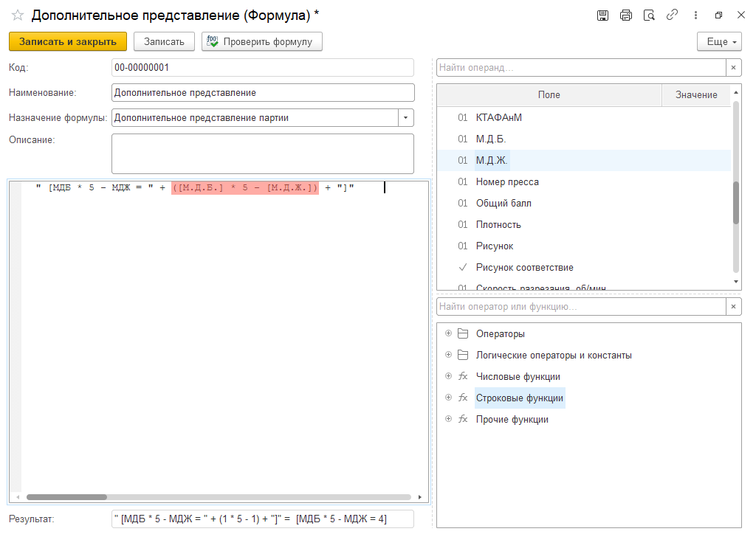Open the Еще dropdown menu
Image resolution: width=756 pixels, height=537 pixels.
(719, 42)
